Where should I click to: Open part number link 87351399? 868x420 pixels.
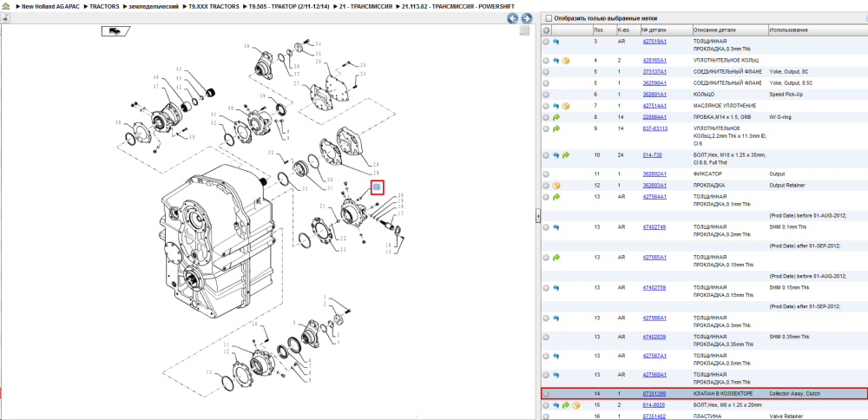pyautogui.click(x=654, y=393)
